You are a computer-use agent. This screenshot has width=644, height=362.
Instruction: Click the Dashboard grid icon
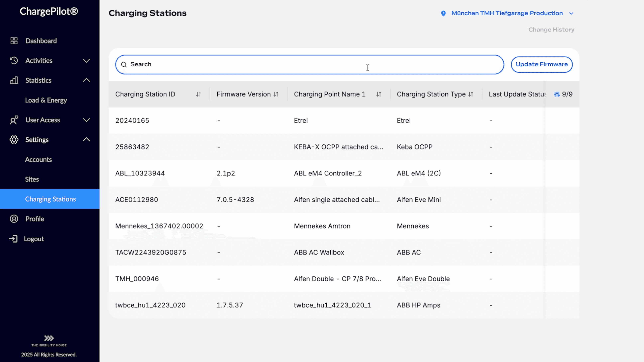tap(14, 41)
